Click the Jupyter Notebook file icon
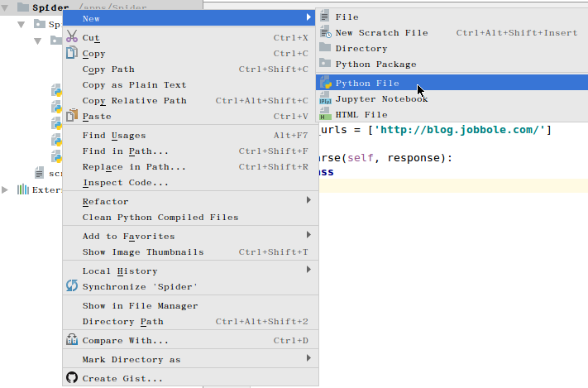 click(x=325, y=99)
